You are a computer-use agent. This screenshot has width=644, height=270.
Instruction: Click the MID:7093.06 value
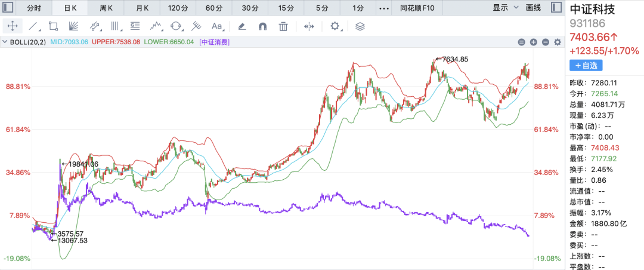(69, 42)
